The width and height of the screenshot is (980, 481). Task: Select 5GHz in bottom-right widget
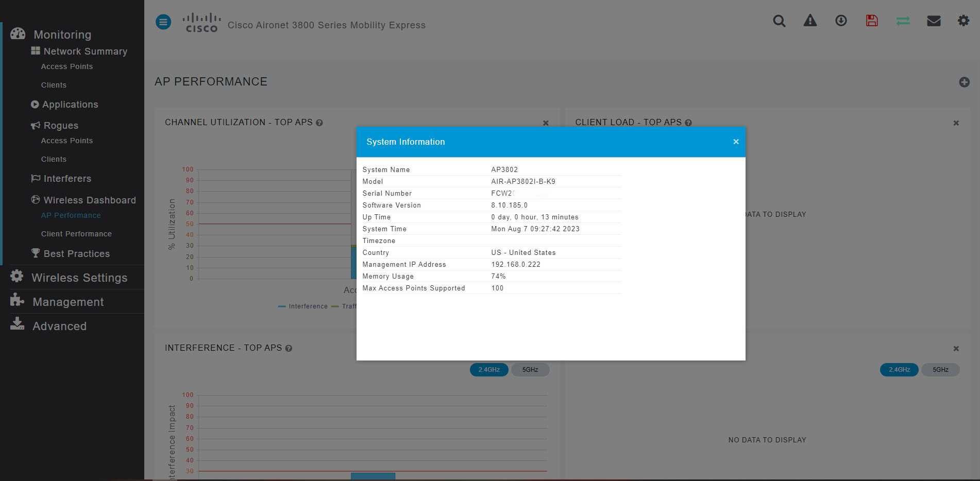[940, 370]
